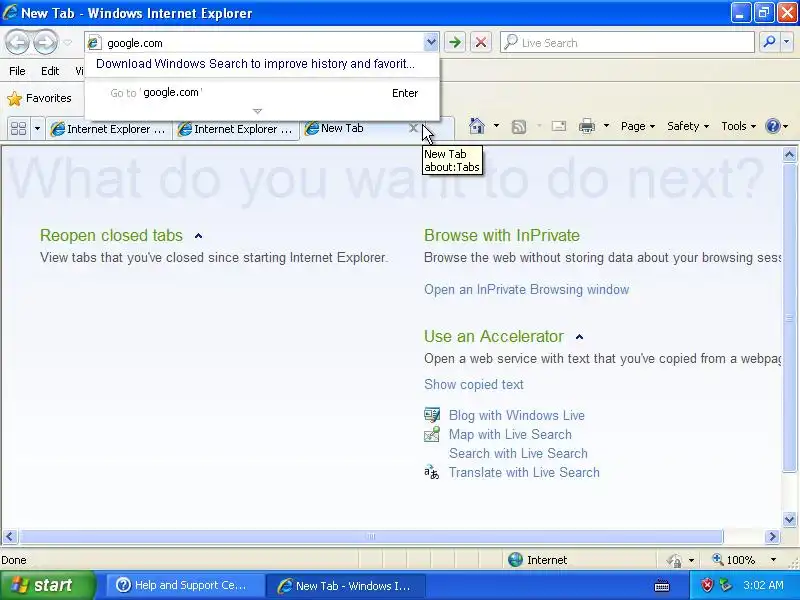Focus the address bar with google.com
Viewport: 800px width, 600px height.
click(x=262, y=43)
